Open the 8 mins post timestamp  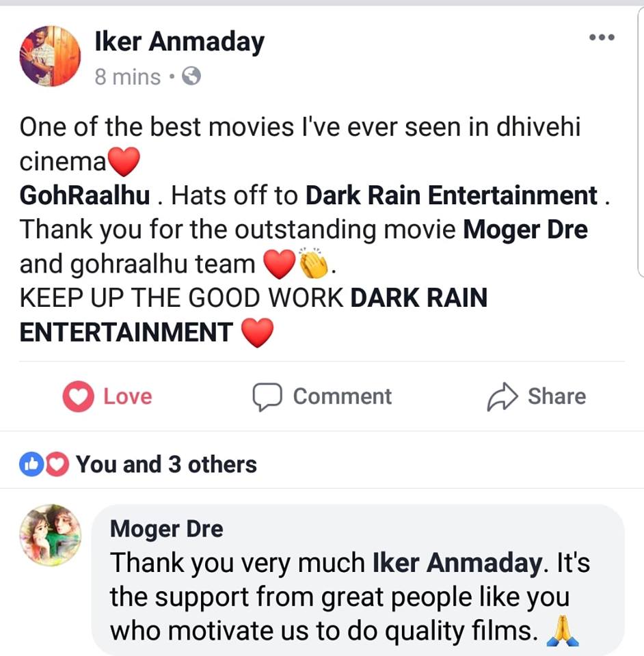(x=128, y=77)
